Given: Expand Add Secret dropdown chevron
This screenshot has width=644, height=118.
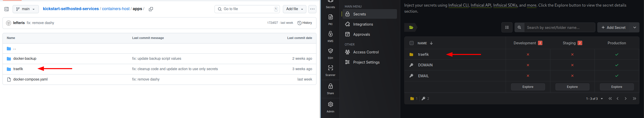Looking at the screenshot, I should 634,27.
